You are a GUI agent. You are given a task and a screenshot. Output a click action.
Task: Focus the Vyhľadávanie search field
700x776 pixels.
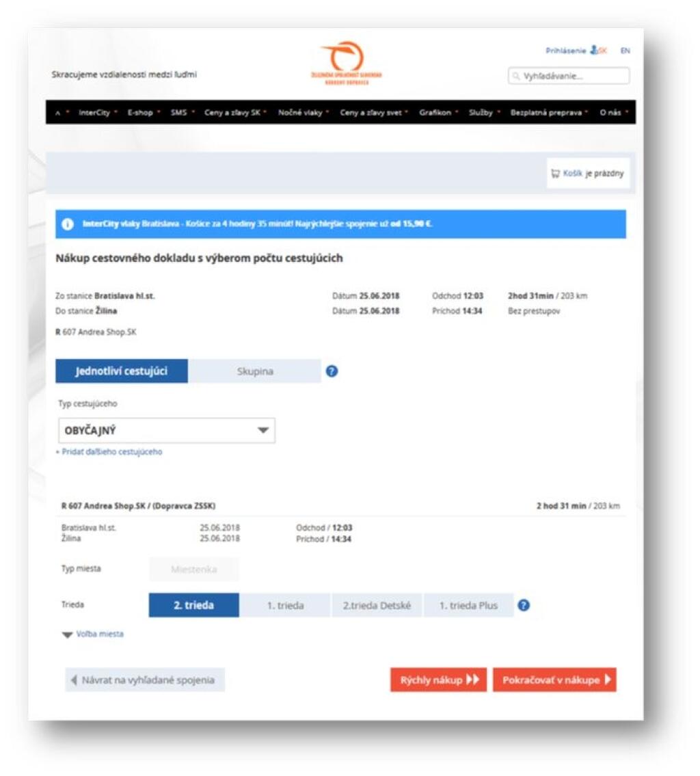pyautogui.click(x=569, y=76)
